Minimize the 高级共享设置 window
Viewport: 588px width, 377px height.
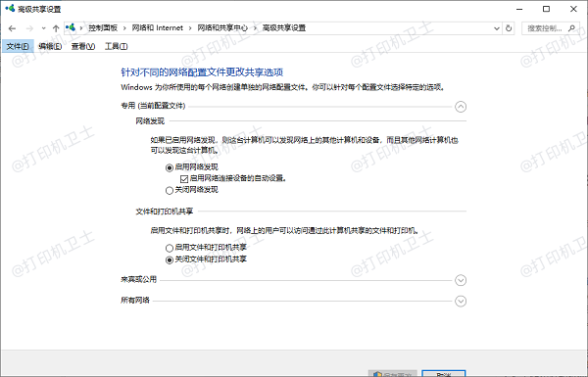point(519,9)
